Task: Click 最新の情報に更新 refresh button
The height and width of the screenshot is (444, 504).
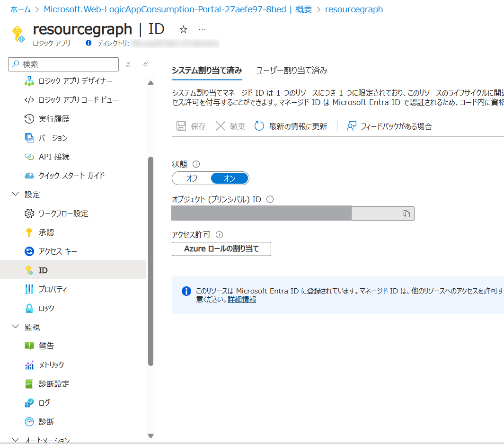Action: coord(291,126)
